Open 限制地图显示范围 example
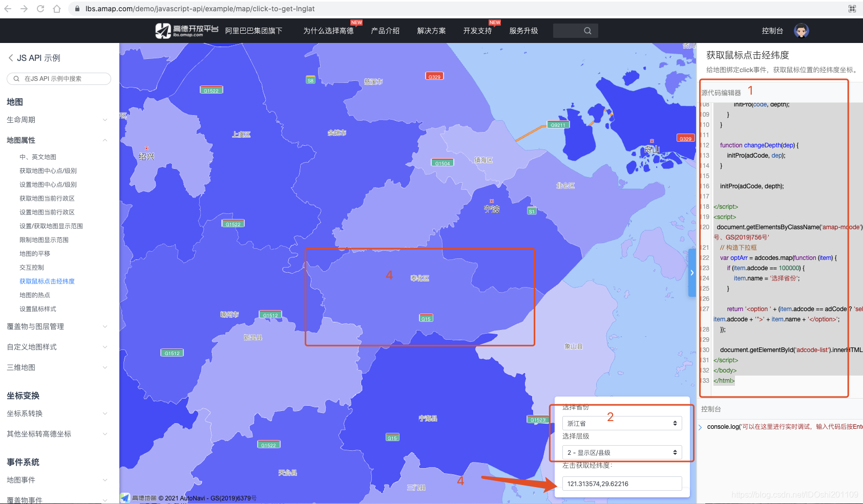Viewport: 863px width, 504px height. click(x=44, y=240)
